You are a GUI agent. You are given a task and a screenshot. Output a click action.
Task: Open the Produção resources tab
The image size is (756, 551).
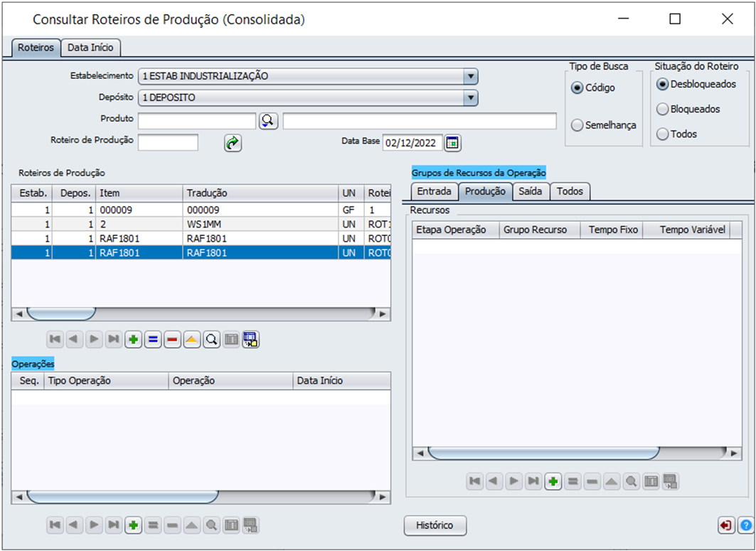(x=485, y=191)
